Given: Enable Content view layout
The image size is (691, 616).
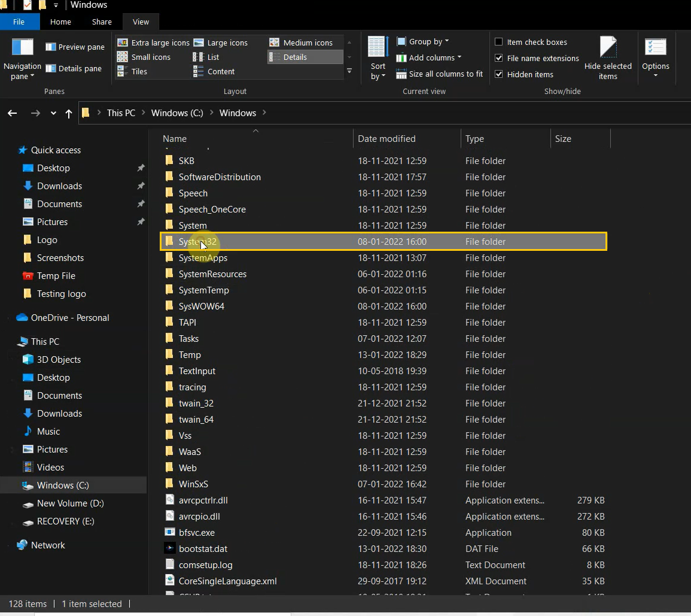Looking at the screenshot, I should [x=217, y=71].
